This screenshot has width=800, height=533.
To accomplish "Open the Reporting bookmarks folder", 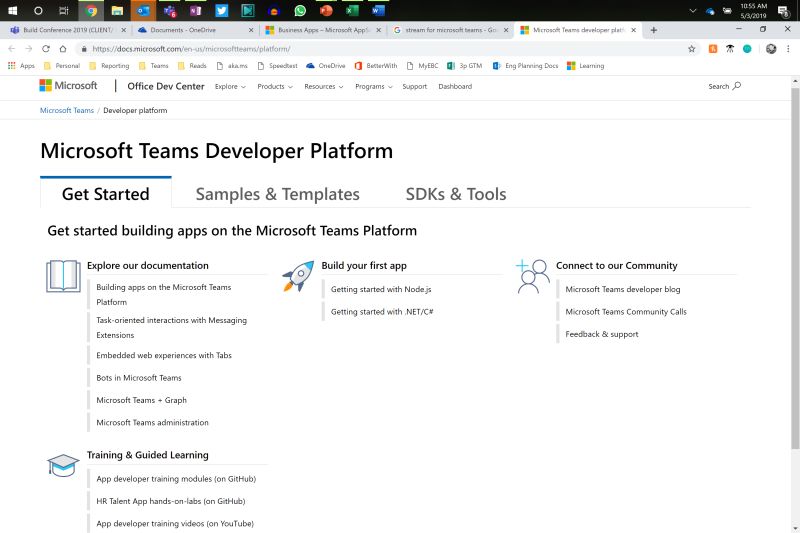I will coord(109,66).
